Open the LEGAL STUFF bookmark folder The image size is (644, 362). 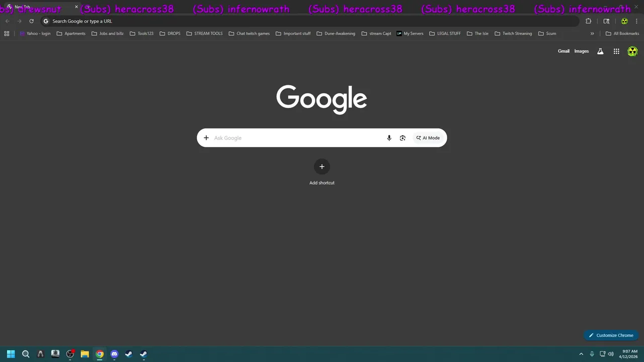tap(445, 34)
